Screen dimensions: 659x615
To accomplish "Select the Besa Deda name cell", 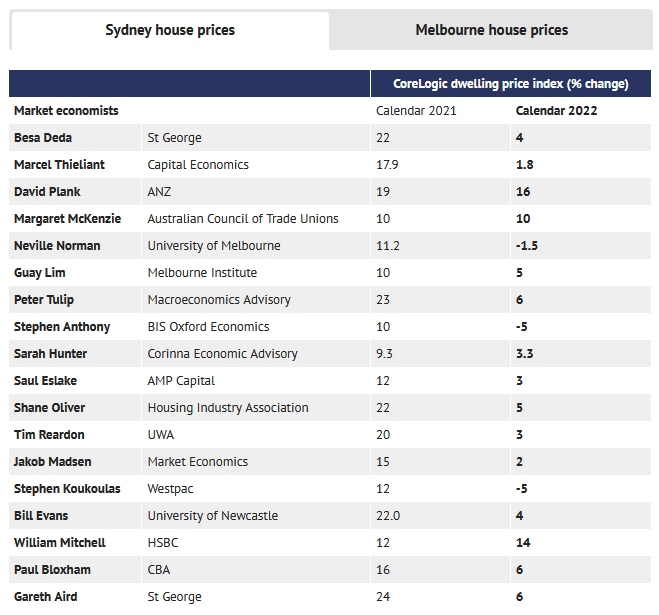I will 43,138.
